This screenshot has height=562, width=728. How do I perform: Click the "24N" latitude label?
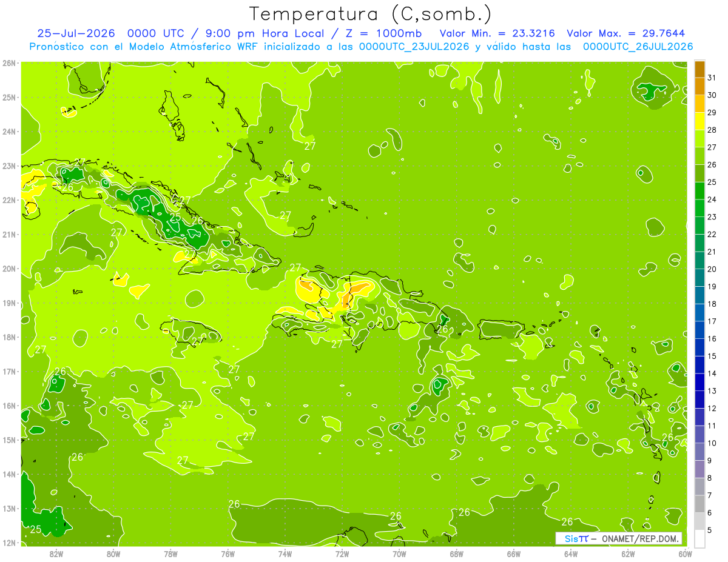(x=8, y=132)
